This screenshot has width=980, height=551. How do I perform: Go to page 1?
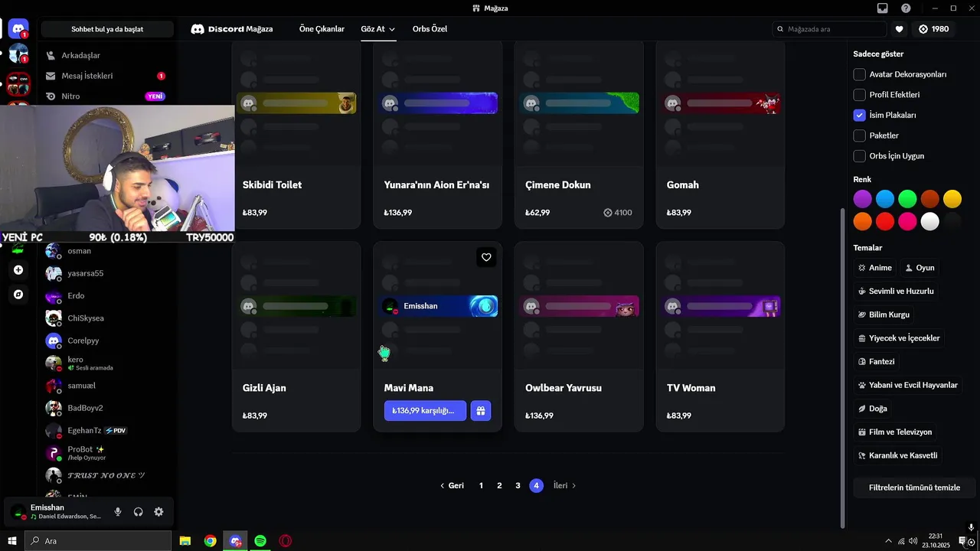click(x=481, y=486)
